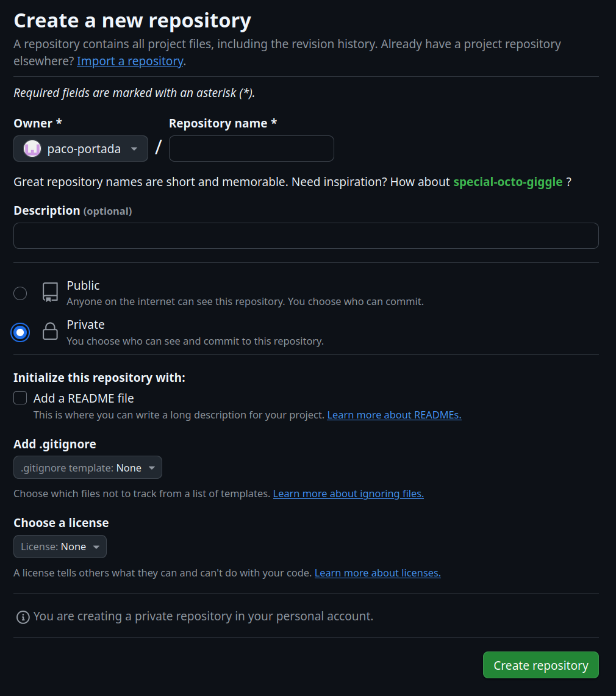Select the Public radio button
This screenshot has width=616, height=696.
click(20, 293)
